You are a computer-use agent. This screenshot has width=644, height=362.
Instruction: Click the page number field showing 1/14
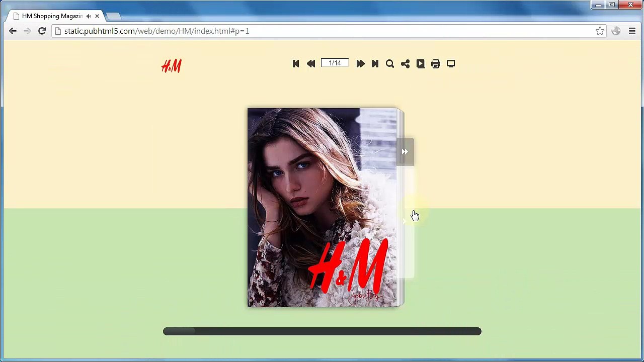[x=335, y=63]
